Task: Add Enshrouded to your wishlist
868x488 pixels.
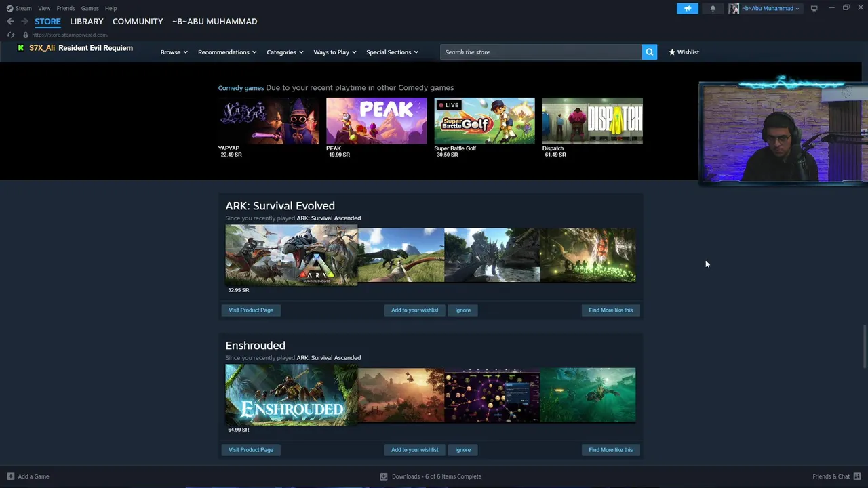Action: [414, 450]
